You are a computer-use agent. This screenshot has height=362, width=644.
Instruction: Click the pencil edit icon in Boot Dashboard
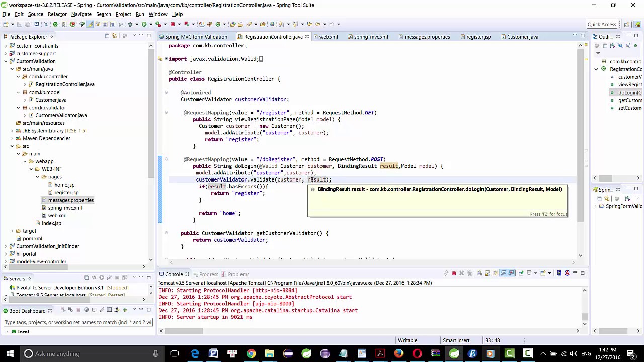point(102,310)
